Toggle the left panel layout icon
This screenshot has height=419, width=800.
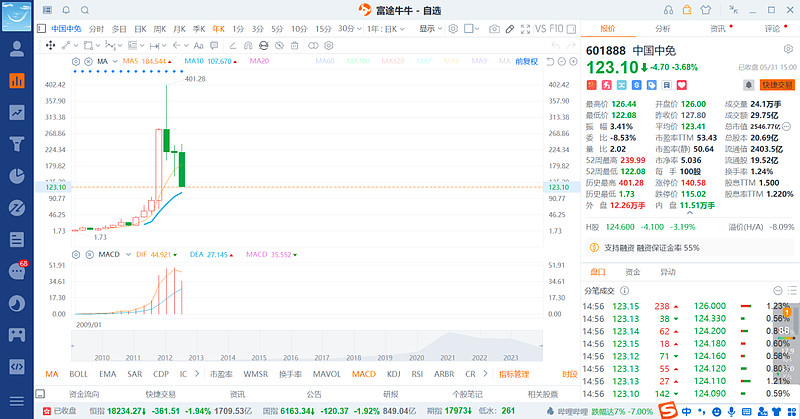click(42, 29)
